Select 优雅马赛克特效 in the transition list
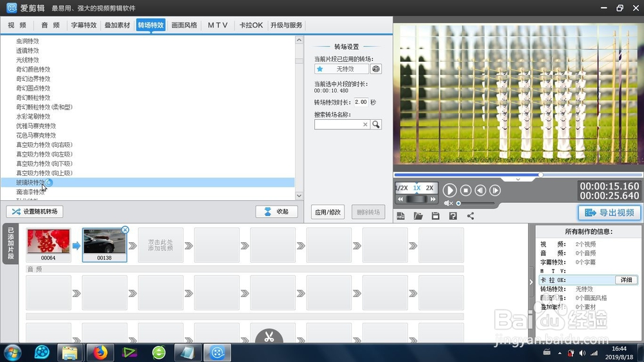Screen dimensions: 644x362 point(36,126)
